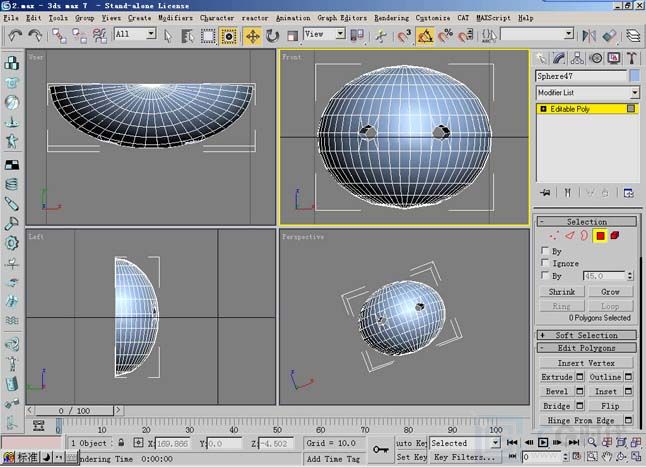Click Bind to Space Warp icon
The width and height of the screenshot is (646, 468).
pos(99,36)
